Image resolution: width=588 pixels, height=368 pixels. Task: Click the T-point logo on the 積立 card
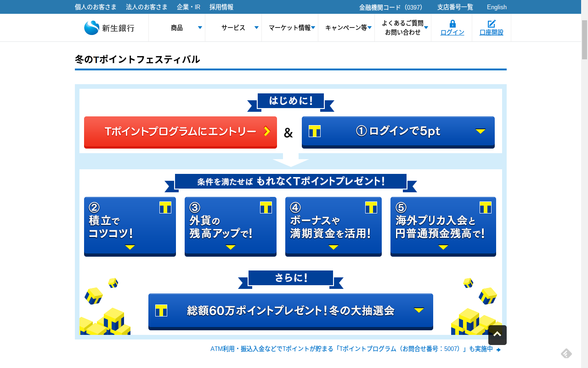pos(165,207)
